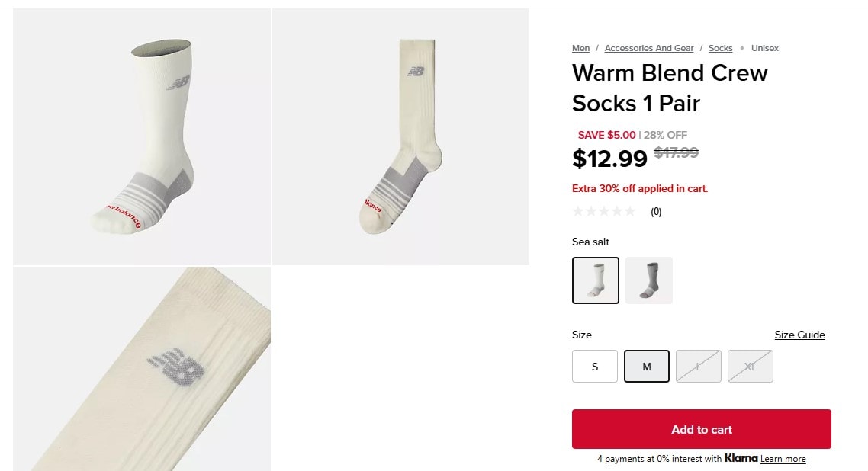
Task: Open the side-view sock product image
Action: [400, 137]
